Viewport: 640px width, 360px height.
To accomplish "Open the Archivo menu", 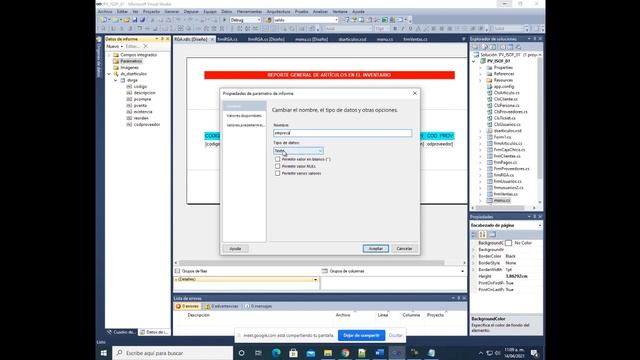I will point(105,12).
